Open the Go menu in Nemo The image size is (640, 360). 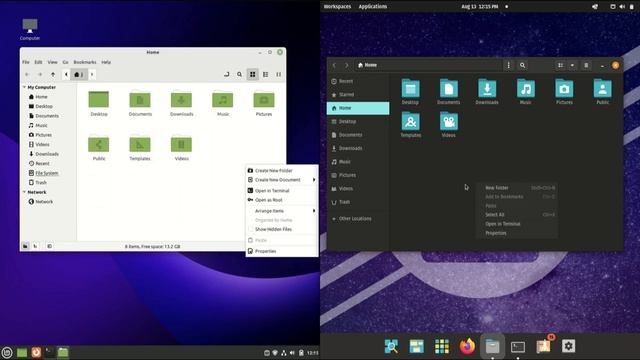pyautogui.click(x=65, y=62)
